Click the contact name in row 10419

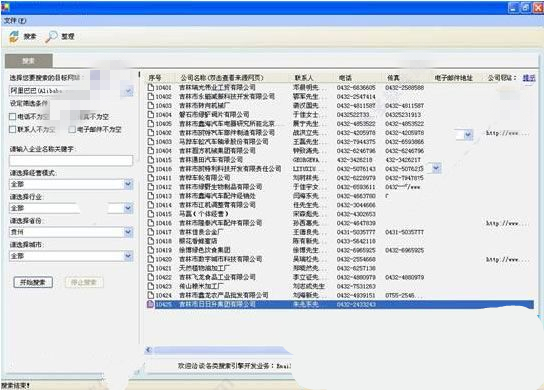tap(309, 250)
